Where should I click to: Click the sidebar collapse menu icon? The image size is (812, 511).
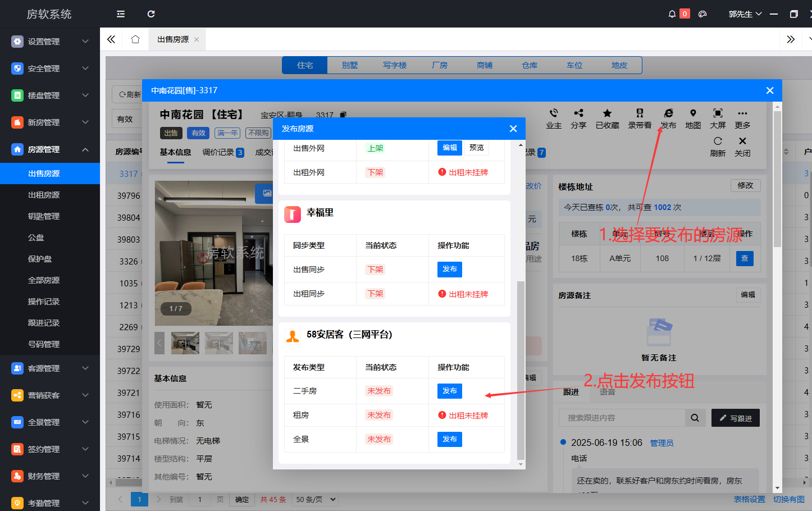tap(121, 14)
